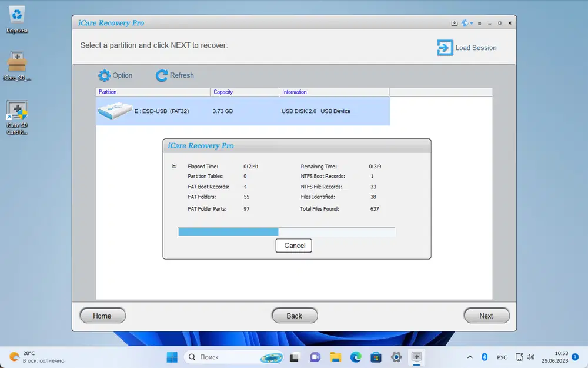Open Microsoft Store from the taskbar
The height and width of the screenshot is (368, 588).
(x=376, y=357)
